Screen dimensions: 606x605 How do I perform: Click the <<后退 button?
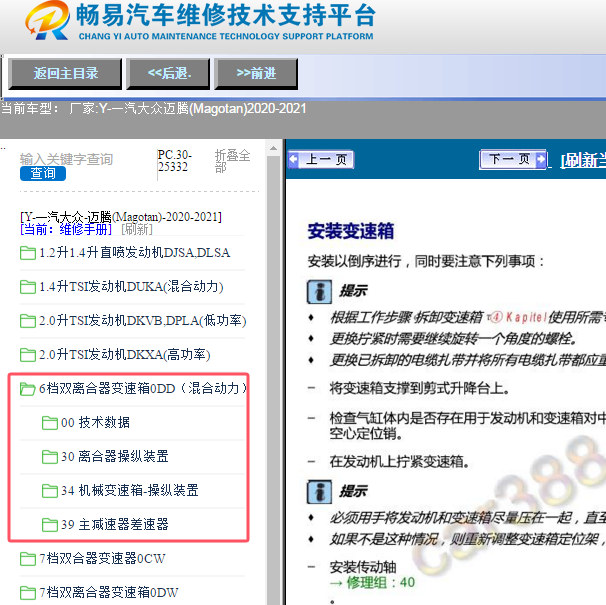[168, 73]
